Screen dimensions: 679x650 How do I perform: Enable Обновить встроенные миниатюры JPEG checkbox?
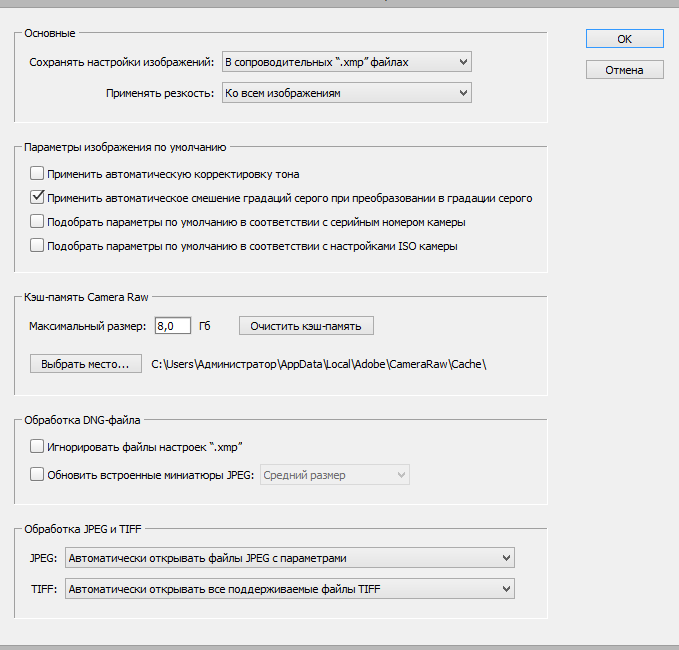coord(37,475)
